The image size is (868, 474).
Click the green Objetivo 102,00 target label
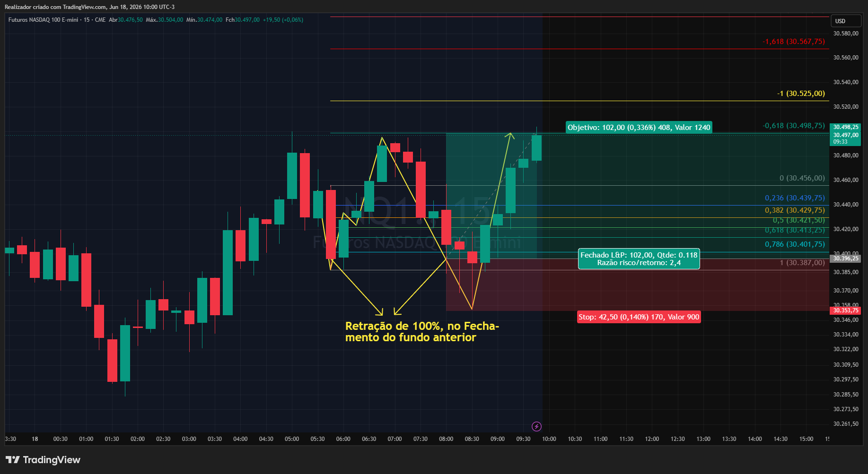tap(639, 127)
